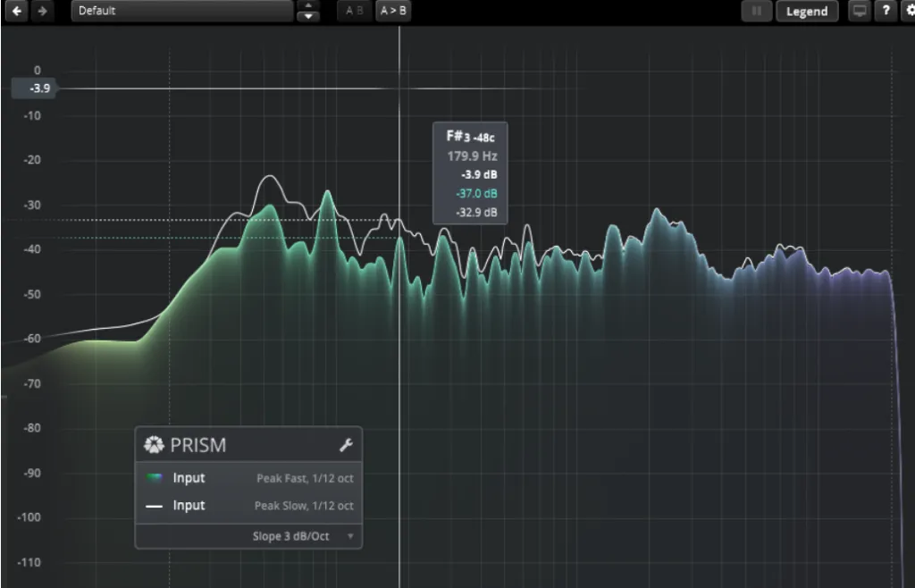Step to next preset with down arrow
The height and width of the screenshot is (588, 915).
[308, 16]
